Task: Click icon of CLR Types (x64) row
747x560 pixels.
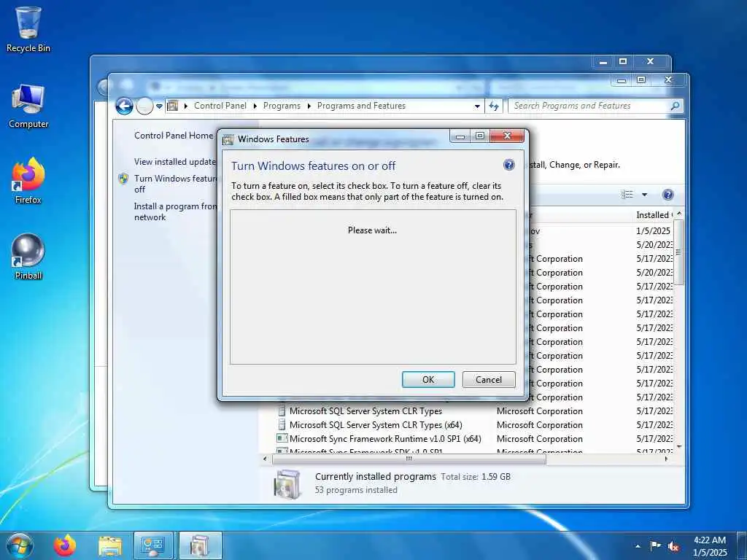Action: (x=282, y=425)
